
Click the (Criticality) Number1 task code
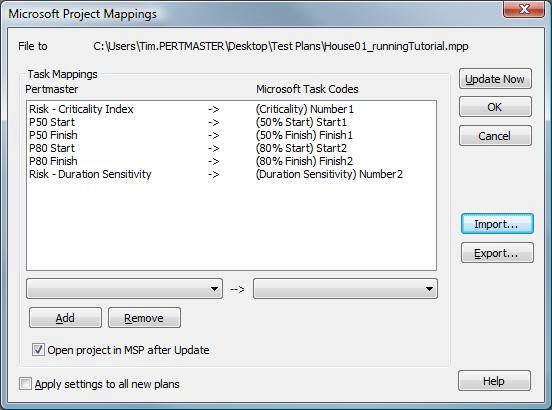pyautogui.click(x=305, y=109)
